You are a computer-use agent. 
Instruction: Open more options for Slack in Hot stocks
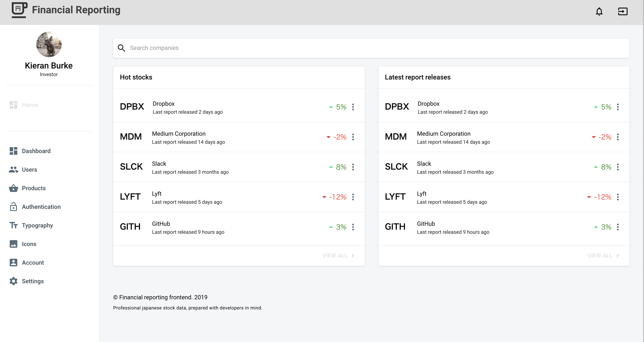coord(353,167)
